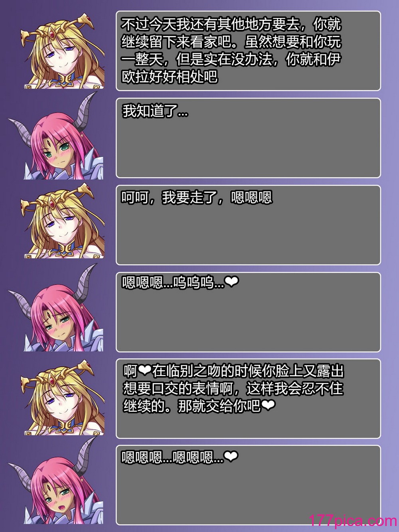The image size is (399, 532).
Task: Click the topmost gray dialogue box
Action: [248, 51]
